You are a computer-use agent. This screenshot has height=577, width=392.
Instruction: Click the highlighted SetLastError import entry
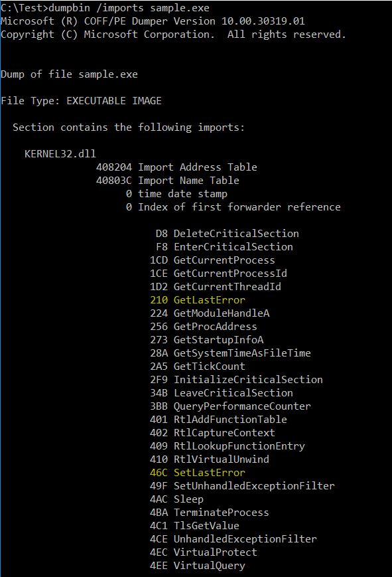198,473
